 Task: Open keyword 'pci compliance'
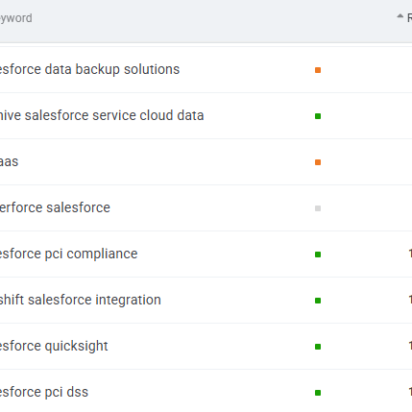[69, 254]
